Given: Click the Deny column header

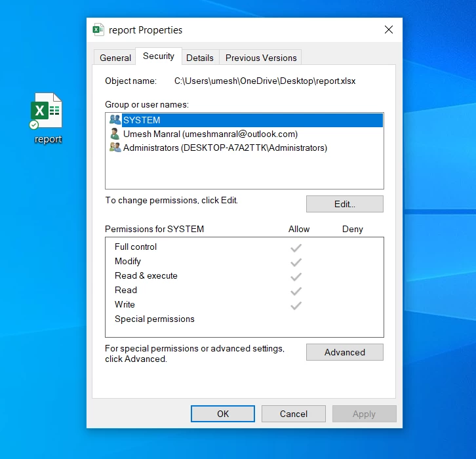Looking at the screenshot, I should (353, 229).
